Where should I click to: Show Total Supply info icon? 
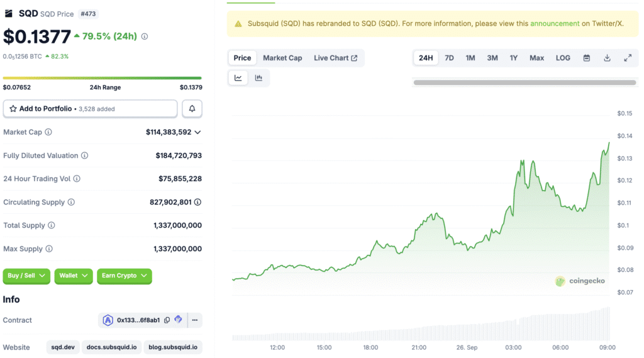coord(52,225)
